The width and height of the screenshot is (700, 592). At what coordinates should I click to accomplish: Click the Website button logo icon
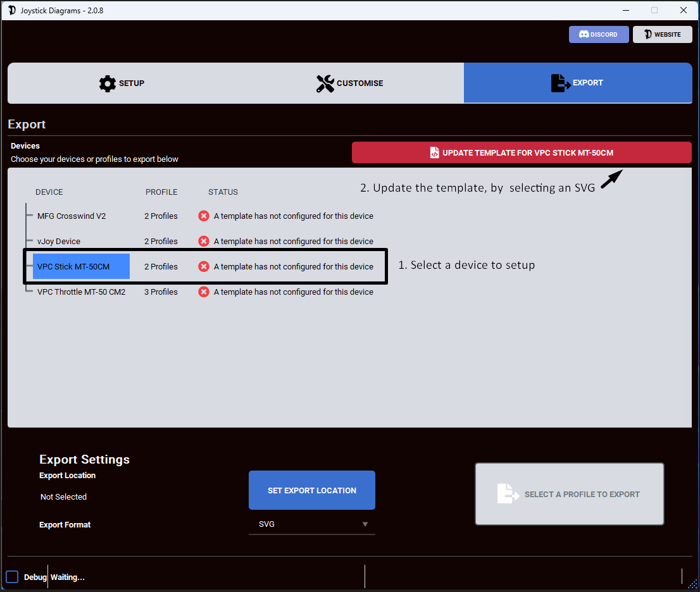pos(647,34)
